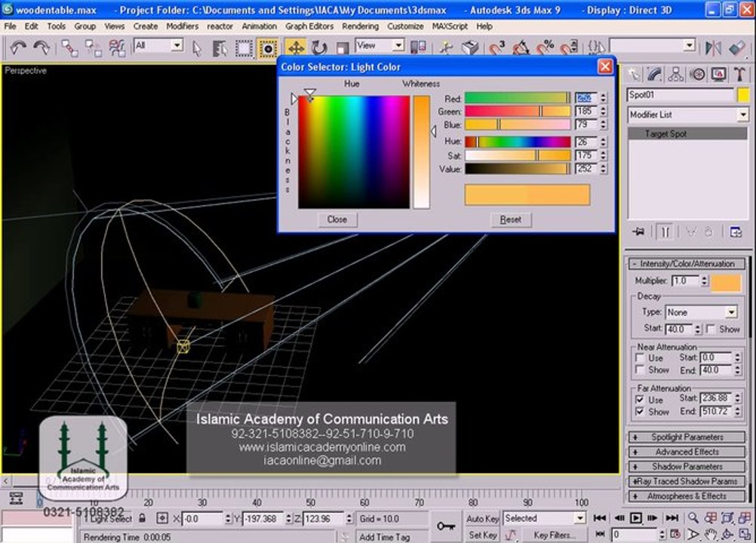Screen dimensions: 756x543
Task: Click Configure Modifier Sets icon
Action: pyautogui.click(x=736, y=232)
